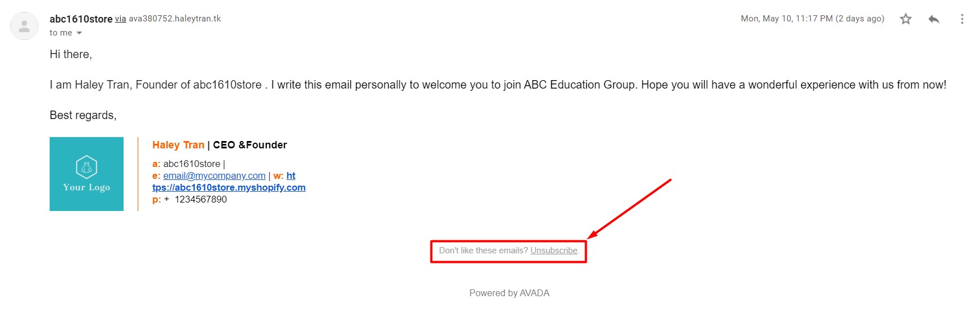
Task: Open the three-dot more options menu
Action: [962, 19]
